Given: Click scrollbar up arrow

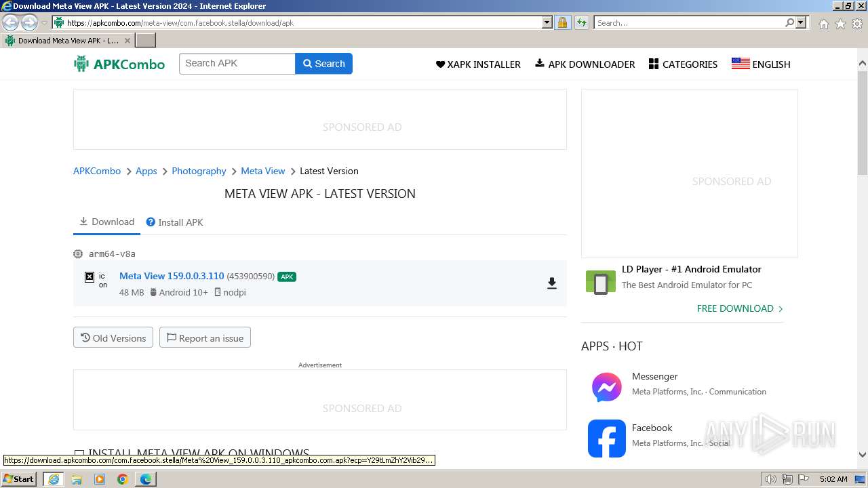Looking at the screenshot, I should 863,63.
